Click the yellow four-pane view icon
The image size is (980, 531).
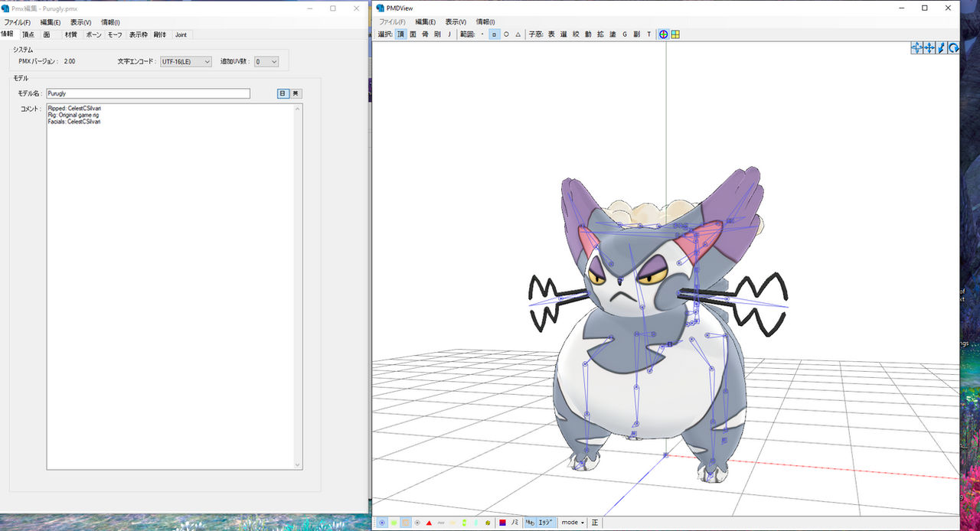pyautogui.click(x=675, y=34)
